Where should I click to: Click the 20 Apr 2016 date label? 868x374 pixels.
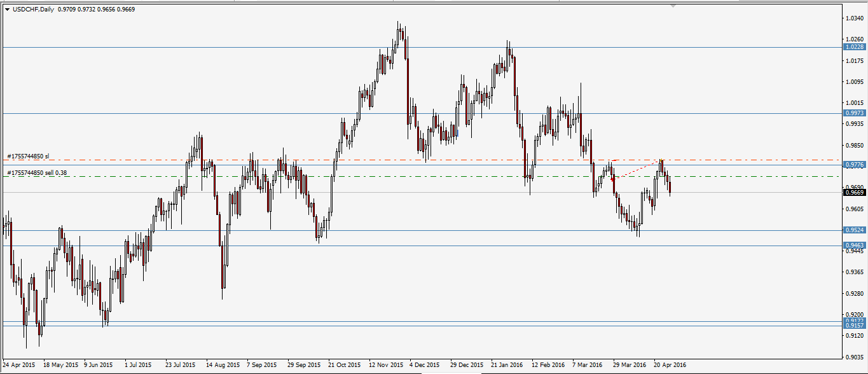pyautogui.click(x=670, y=365)
